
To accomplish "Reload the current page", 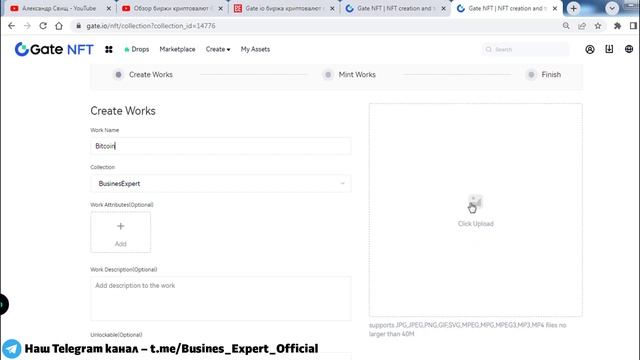I will (x=43, y=26).
